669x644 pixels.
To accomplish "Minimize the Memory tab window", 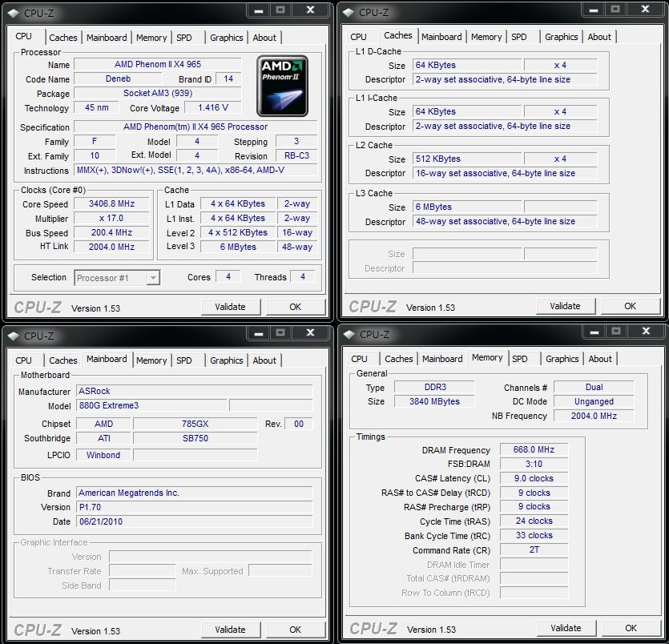I will pos(594,332).
